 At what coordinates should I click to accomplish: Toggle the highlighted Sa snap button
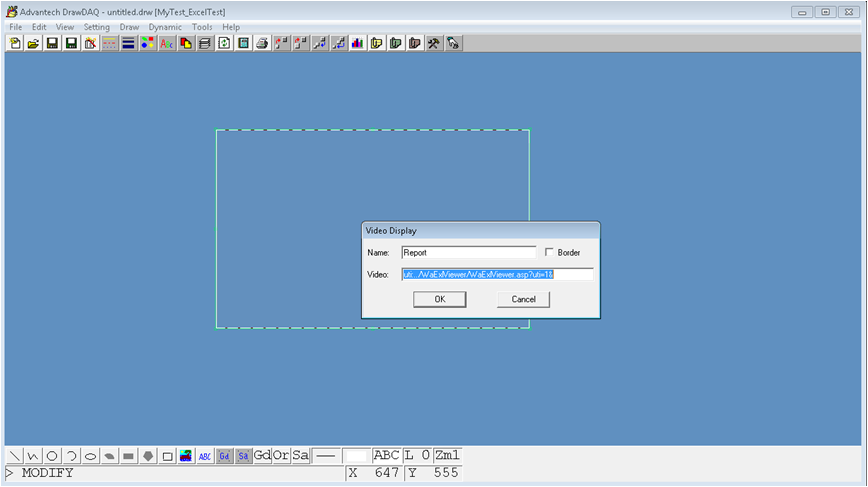coord(243,456)
